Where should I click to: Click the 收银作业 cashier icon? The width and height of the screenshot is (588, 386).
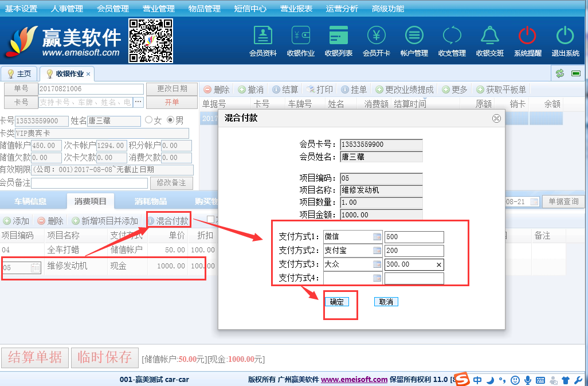pos(301,41)
